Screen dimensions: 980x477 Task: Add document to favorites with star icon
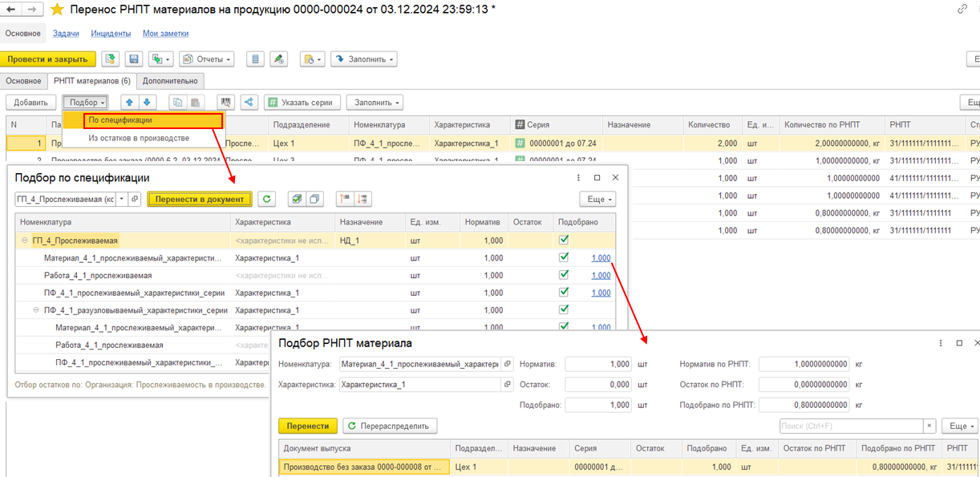pos(56,10)
